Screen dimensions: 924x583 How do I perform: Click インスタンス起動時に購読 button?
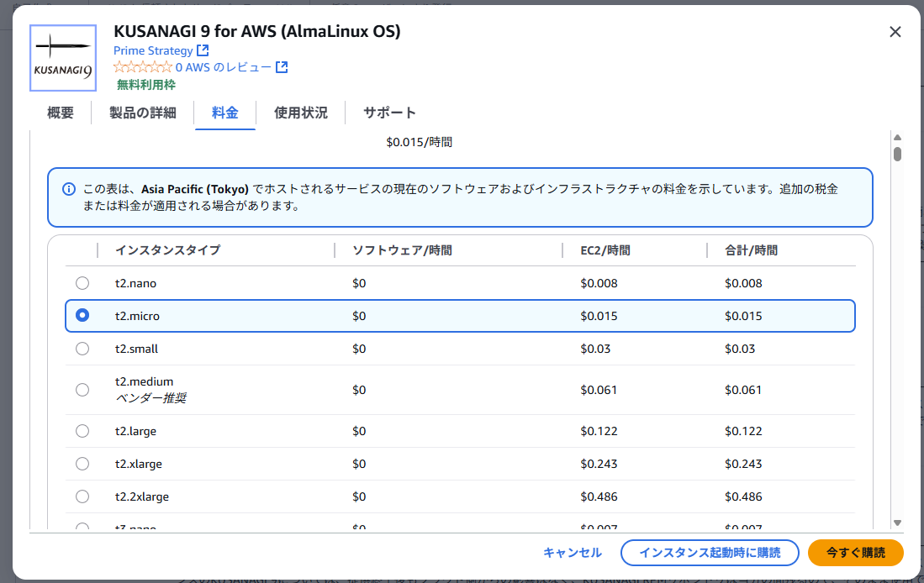coord(710,553)
